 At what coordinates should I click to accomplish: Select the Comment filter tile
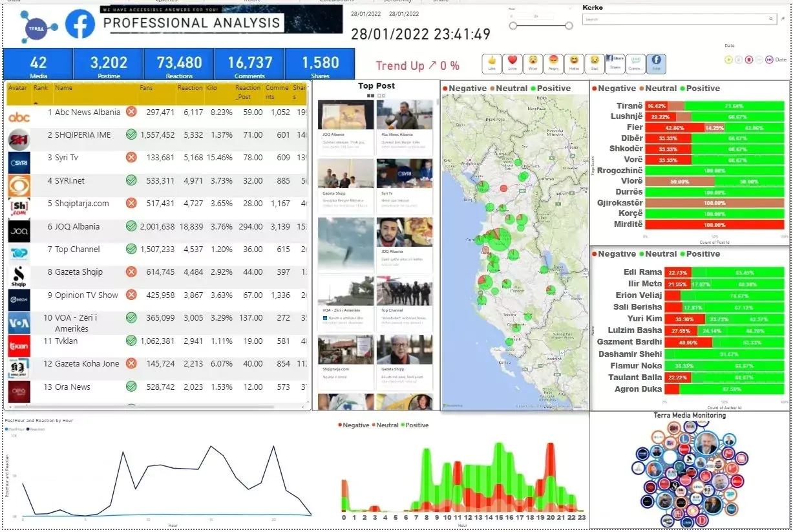point(635,63)
